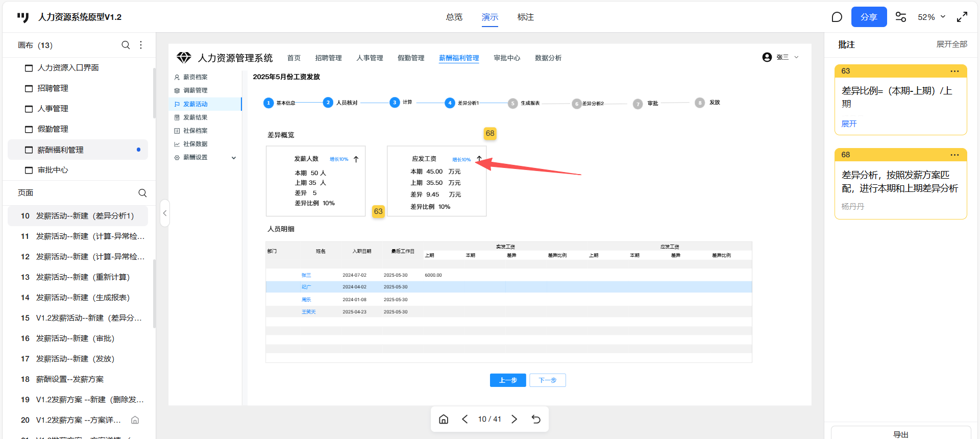The width and height of the screenshot is (980, 439).
Task: Click the reset/undo arrow in bottom navigation
Action: tap(536, 419)
